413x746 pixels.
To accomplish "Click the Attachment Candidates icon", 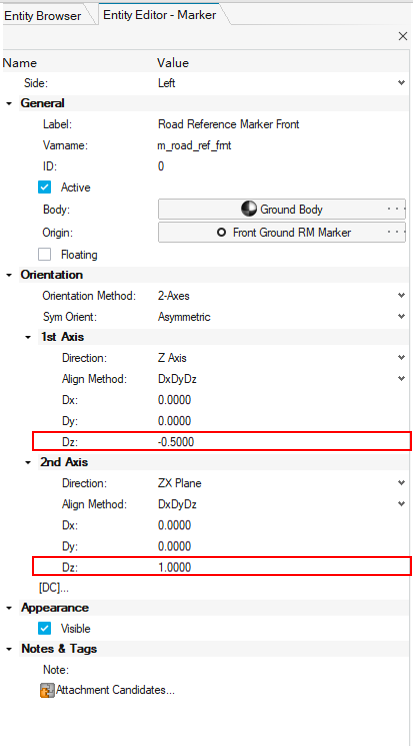I will coord(47,690).
